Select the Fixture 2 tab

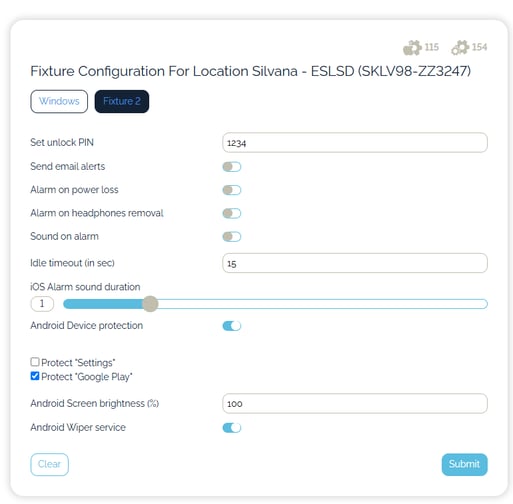122,101
